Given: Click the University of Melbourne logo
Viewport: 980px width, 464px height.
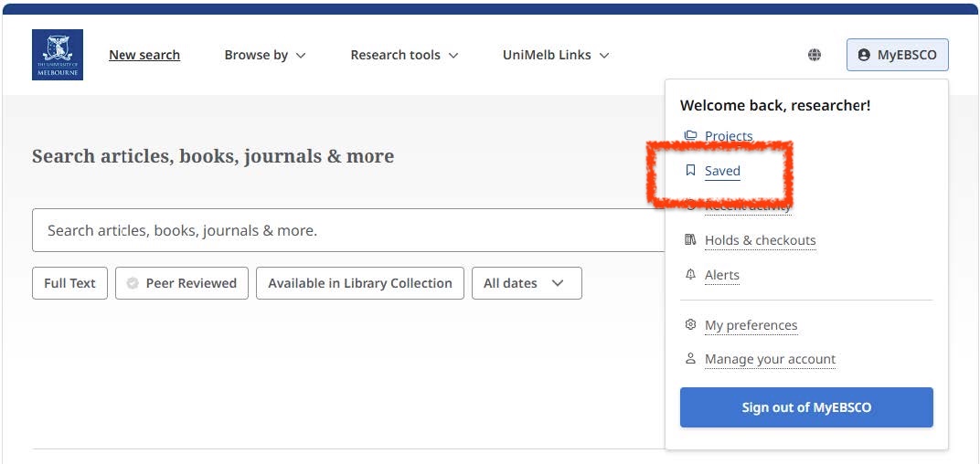Looking at the screenshot, I should tap(58, 55).
